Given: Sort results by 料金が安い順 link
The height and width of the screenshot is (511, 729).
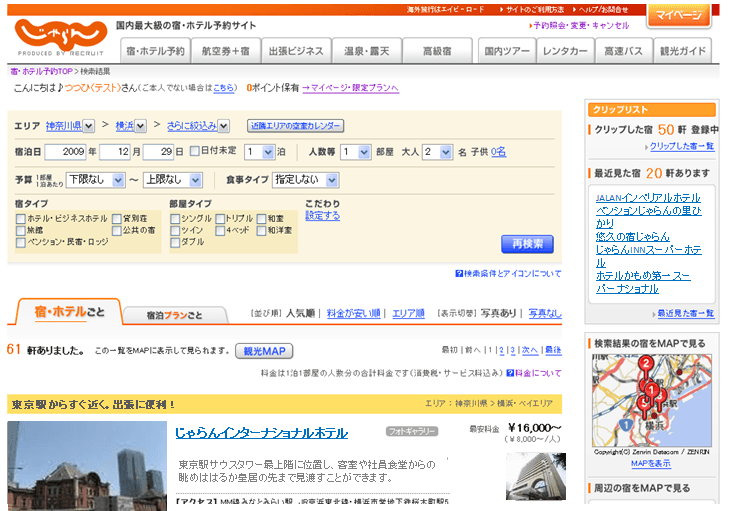Looking at the screenshot, I should coord(353,313).
